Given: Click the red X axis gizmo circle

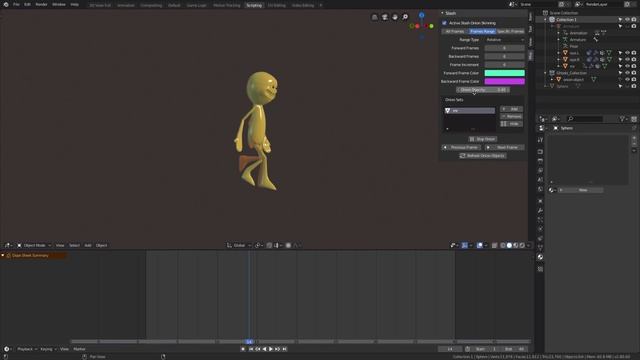Looking at the screenshot, I should coord(417,26).
